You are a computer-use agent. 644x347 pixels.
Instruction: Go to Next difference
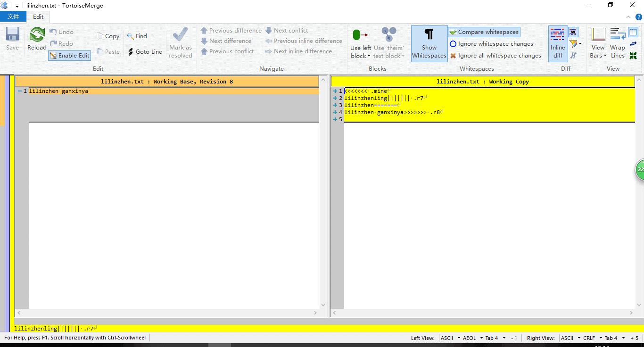[226, 41]
